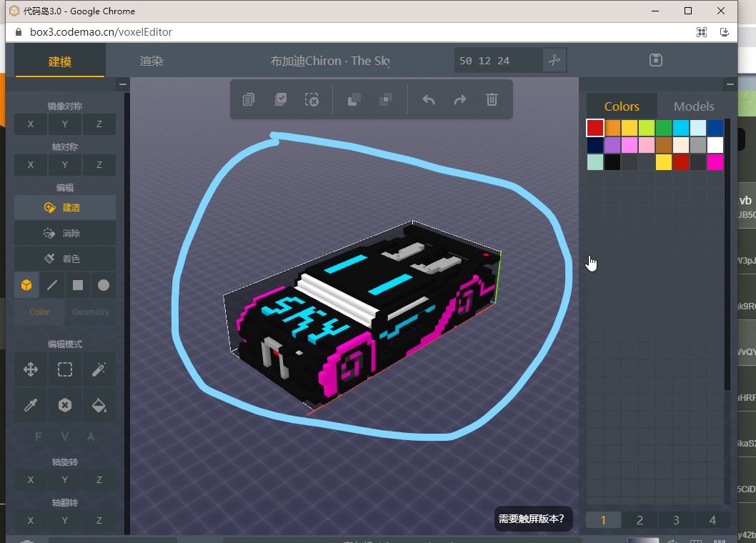Select the line brush shape
Screen dimensions: 756x543
click(52, 286)
